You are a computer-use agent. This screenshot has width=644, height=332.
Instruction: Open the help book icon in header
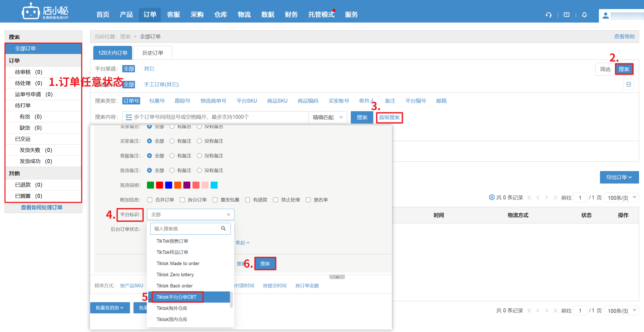pos(567,15)
